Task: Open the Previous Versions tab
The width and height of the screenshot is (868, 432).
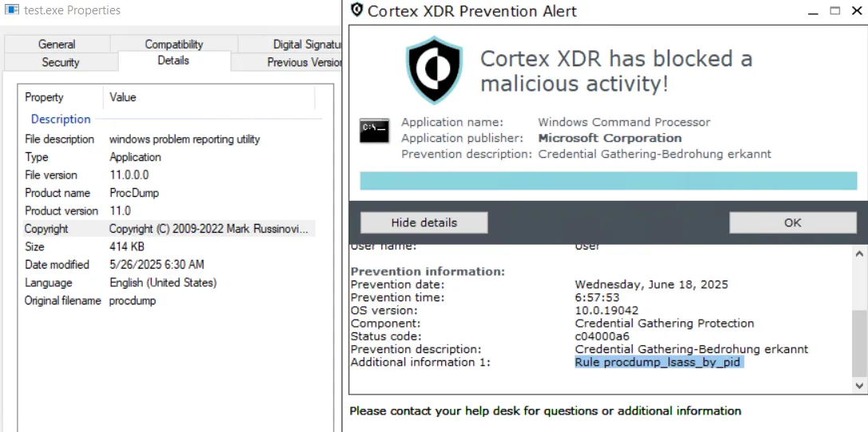Action: click(x=303, y=62)
